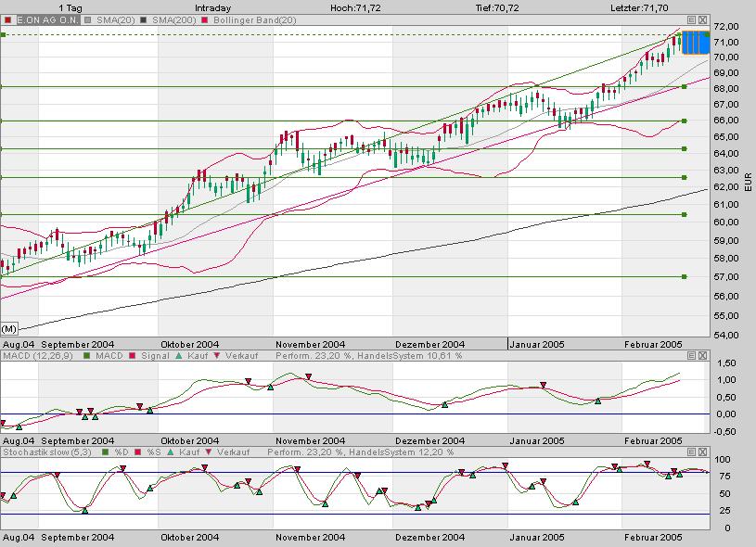Close the MACD indicator panel with its X icon
Viewport: 756px width, 547px height.
click(702, 356)
